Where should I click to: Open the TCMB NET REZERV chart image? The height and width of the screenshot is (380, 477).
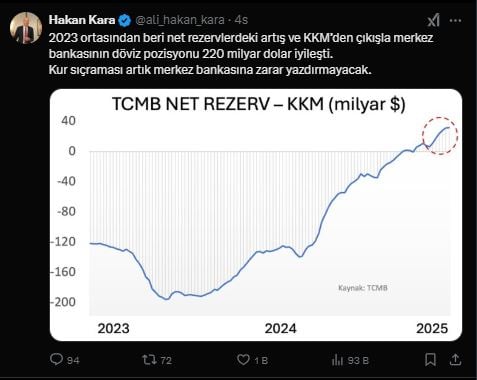coord(256,215)
